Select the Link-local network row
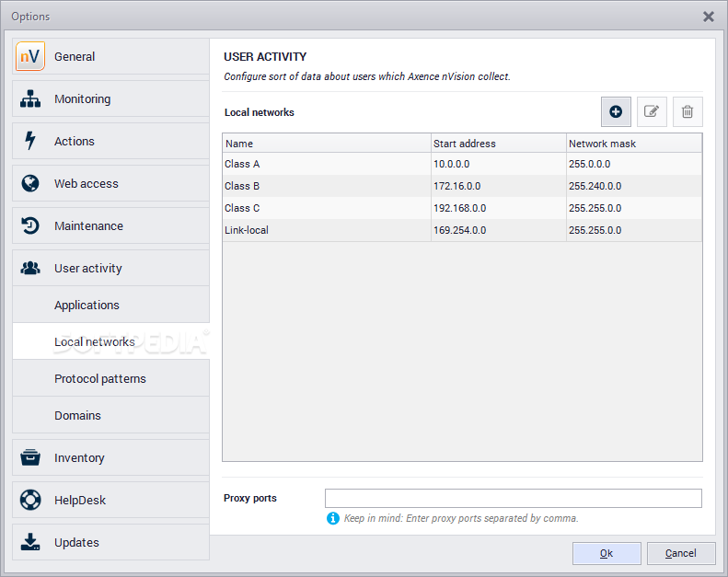728x577 pixels. pyautogui.click(x=462, y=230)
